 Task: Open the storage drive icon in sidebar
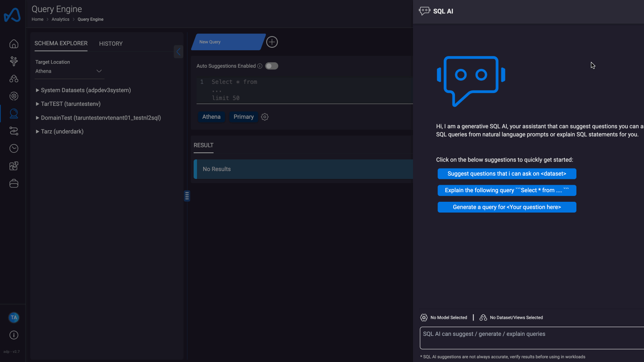(x=14, y=183)
